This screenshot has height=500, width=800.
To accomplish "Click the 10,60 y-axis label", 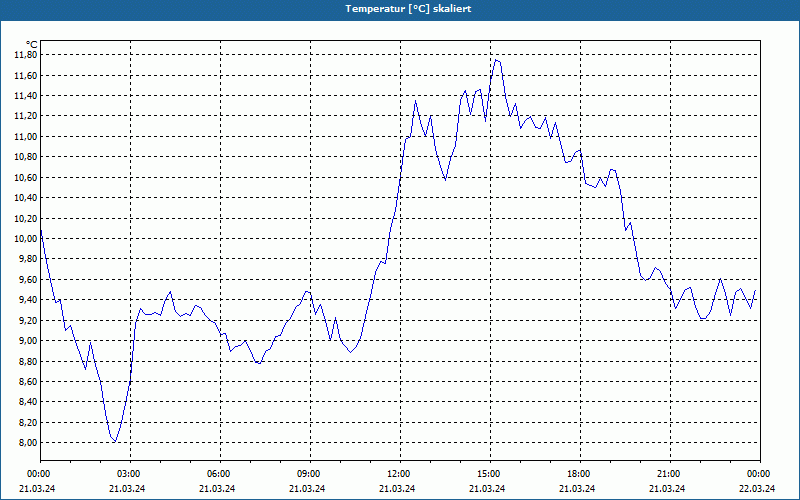I will coord(25,178).
